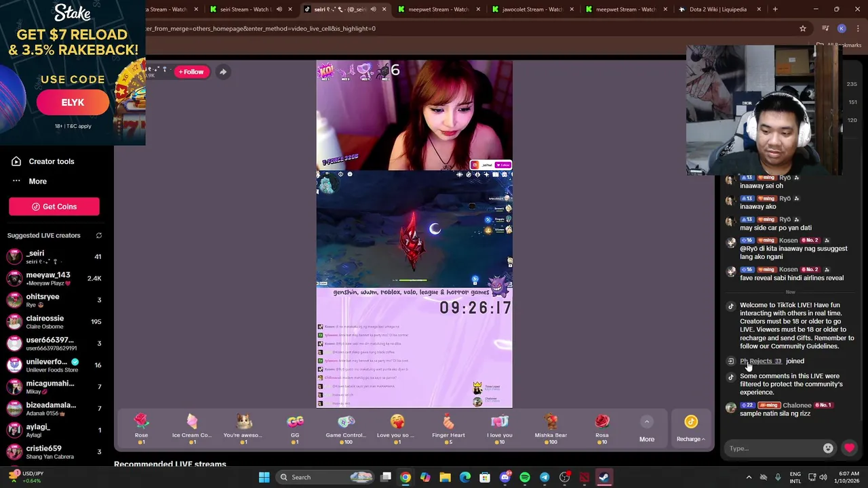Viewport: 868px width, 488px height.
Task: Open meeyaw_143 suggested live creator
Action: pyautogui.click(x=54, y=279)
